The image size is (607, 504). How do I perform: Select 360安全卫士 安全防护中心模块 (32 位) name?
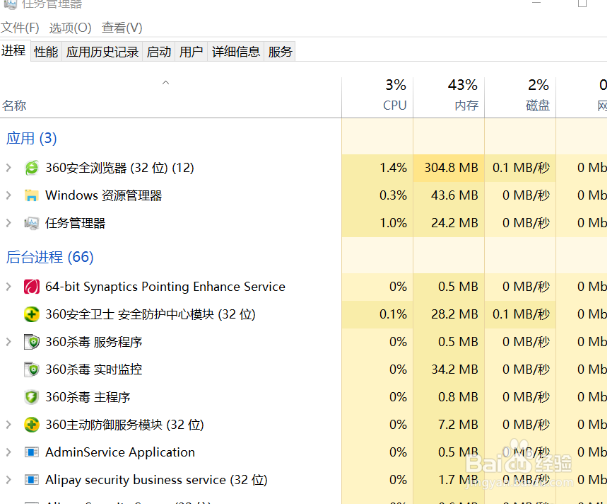[151, 314]
